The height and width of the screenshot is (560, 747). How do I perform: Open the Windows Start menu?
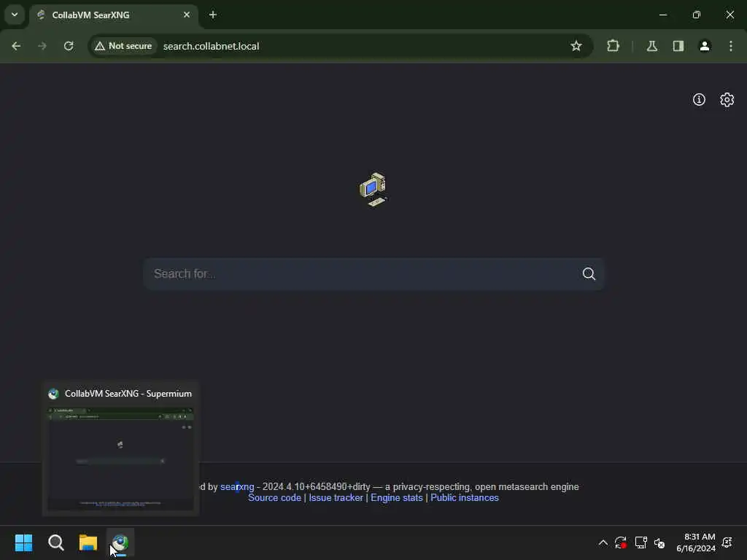click(24, 542)
